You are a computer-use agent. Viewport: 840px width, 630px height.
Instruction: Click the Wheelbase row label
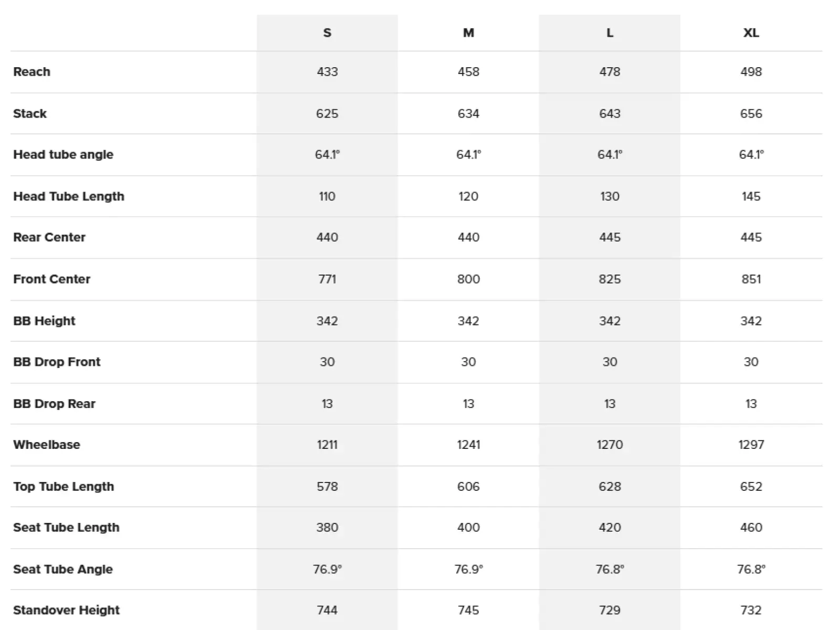[47, 445]
